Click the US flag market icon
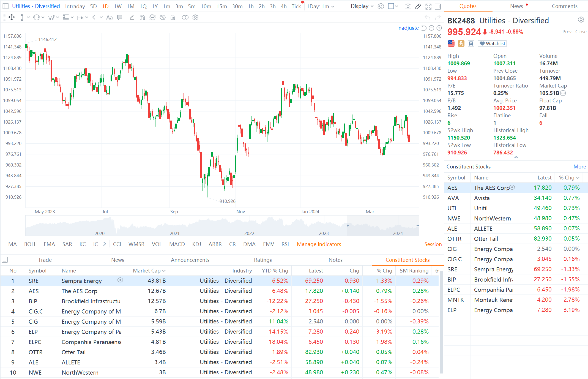Viewport: 588px width, 379px height. coord(451,43)
